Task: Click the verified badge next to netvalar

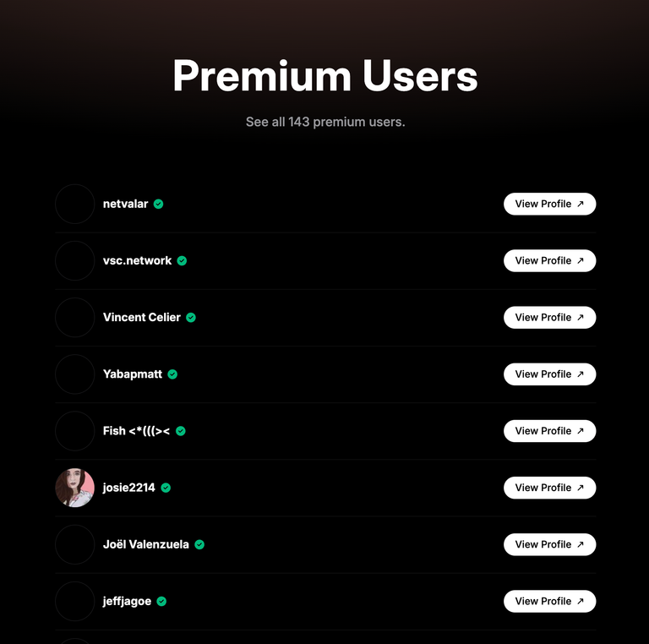Action: click(x=158, y=204)
